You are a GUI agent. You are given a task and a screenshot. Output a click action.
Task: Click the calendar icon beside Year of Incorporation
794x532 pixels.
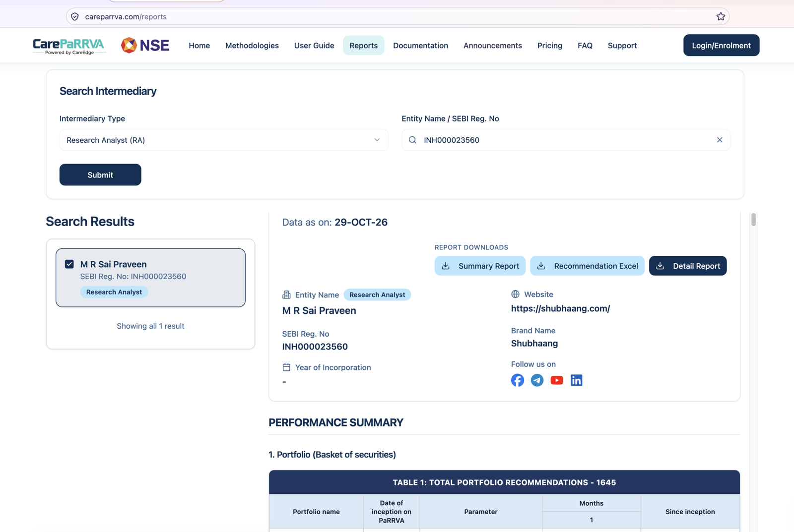(286, 367)
